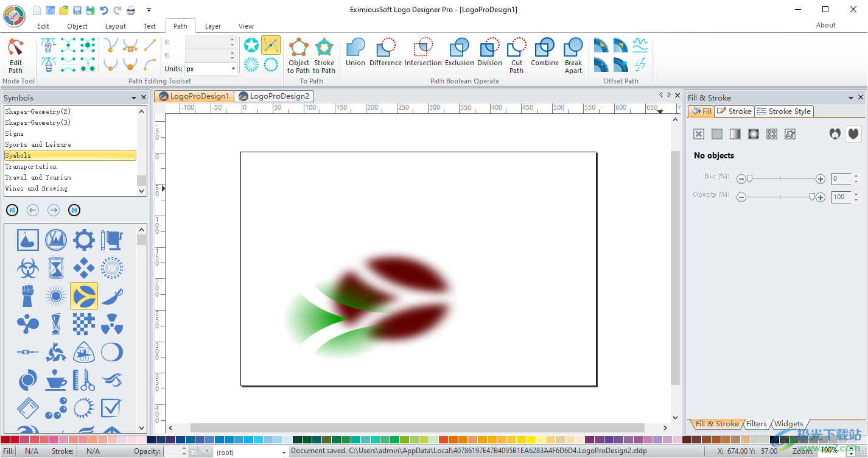Toggle pattern fill mode
868x458 pixels.
pos(771,133)
